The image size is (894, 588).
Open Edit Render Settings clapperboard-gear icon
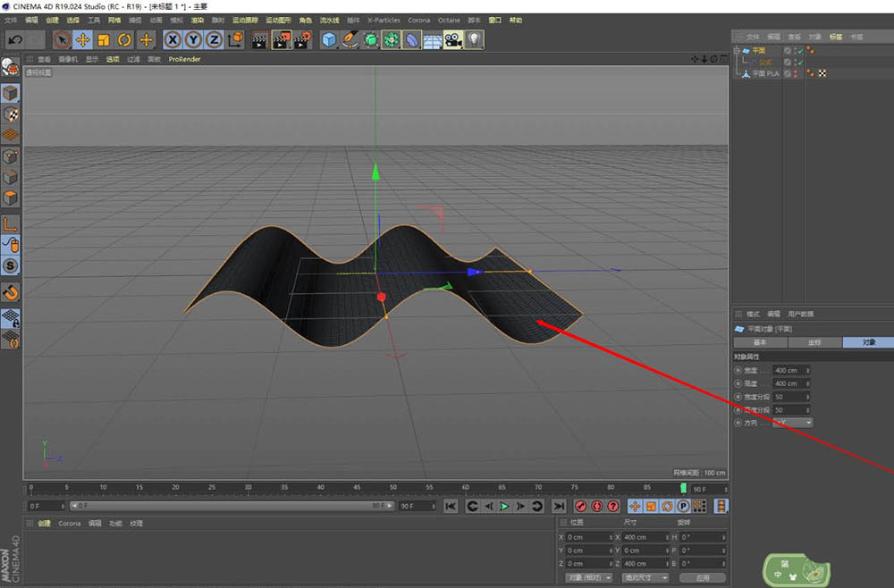[302, 39]
